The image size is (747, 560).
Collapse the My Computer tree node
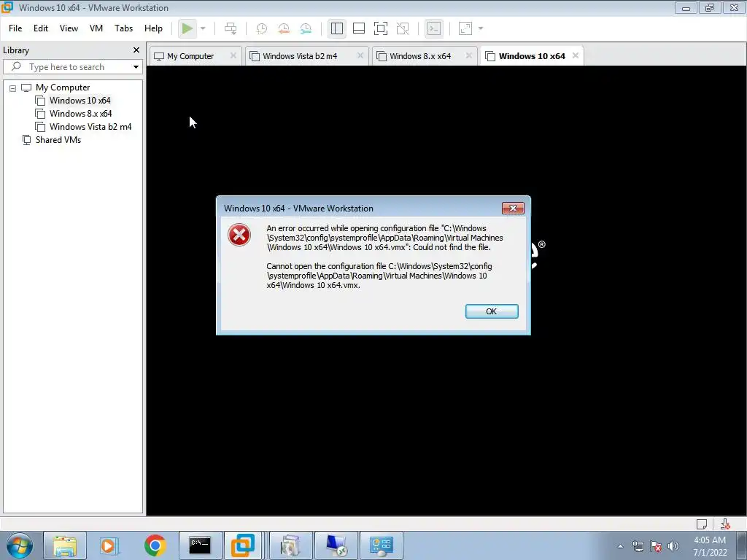[x=13, y=88]
